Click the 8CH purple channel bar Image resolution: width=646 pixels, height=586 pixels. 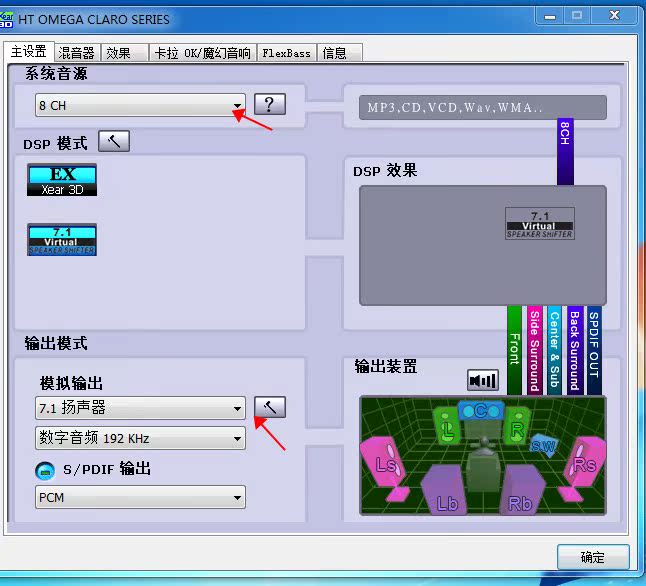coord(565,152)
